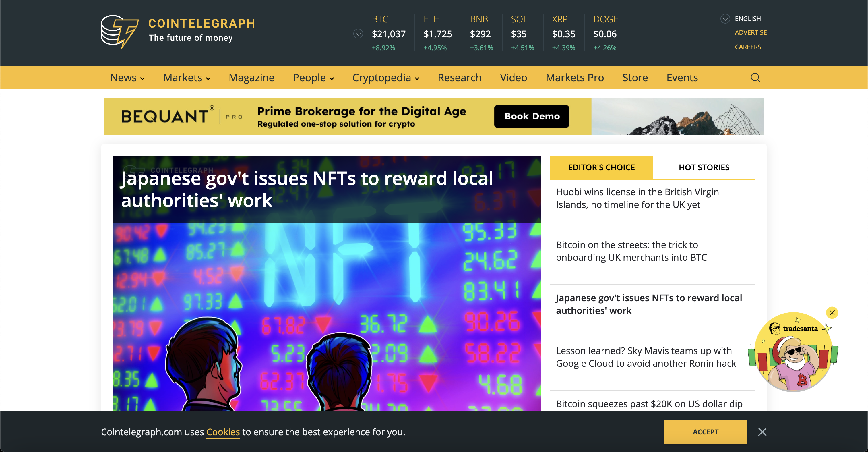Switch to the Hot Stories tab

coord(704,167)
